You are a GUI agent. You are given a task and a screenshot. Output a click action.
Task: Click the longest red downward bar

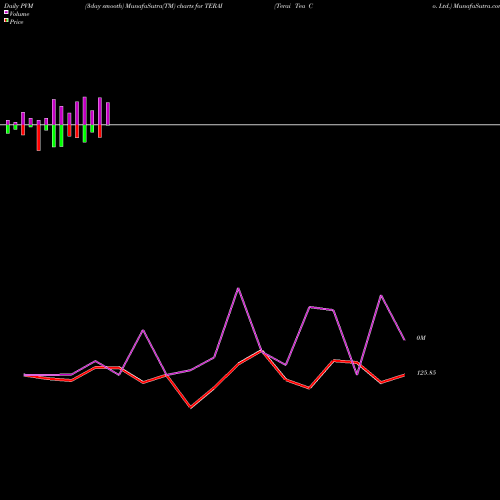coord(39,138)
